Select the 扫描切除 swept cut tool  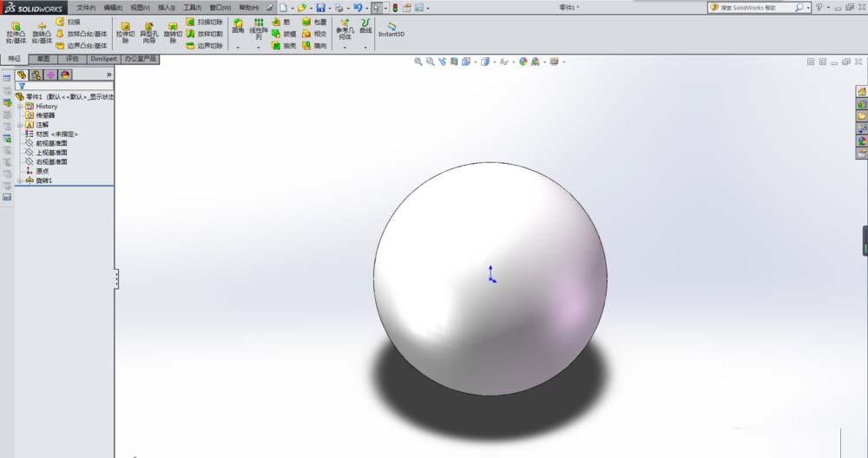(x=204, y=22)
